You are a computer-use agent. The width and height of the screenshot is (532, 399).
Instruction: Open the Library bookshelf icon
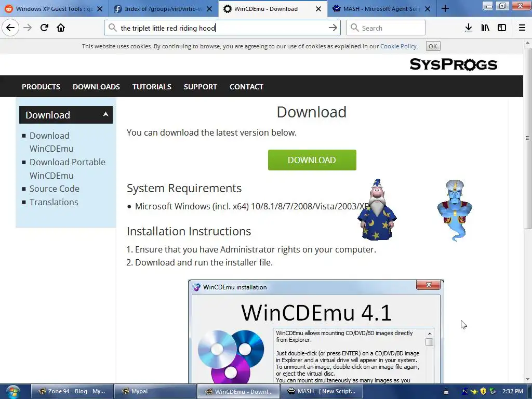click(x=485, y=28)
